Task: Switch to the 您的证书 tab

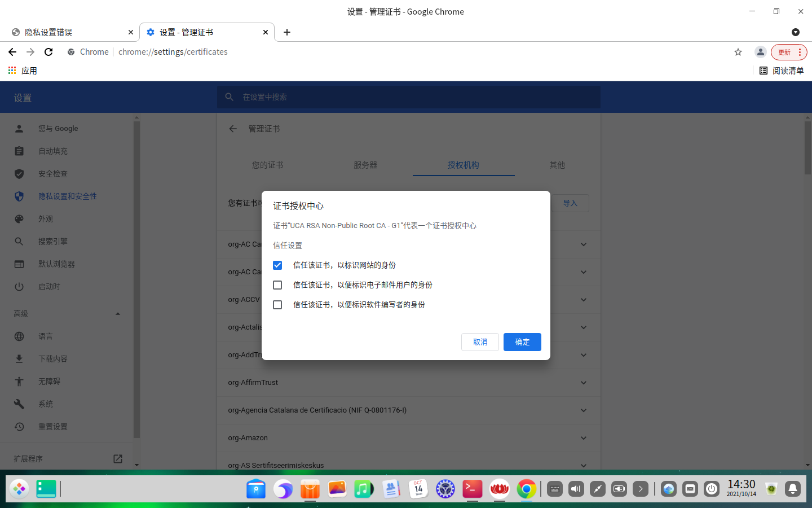Action: click(268, 165)
